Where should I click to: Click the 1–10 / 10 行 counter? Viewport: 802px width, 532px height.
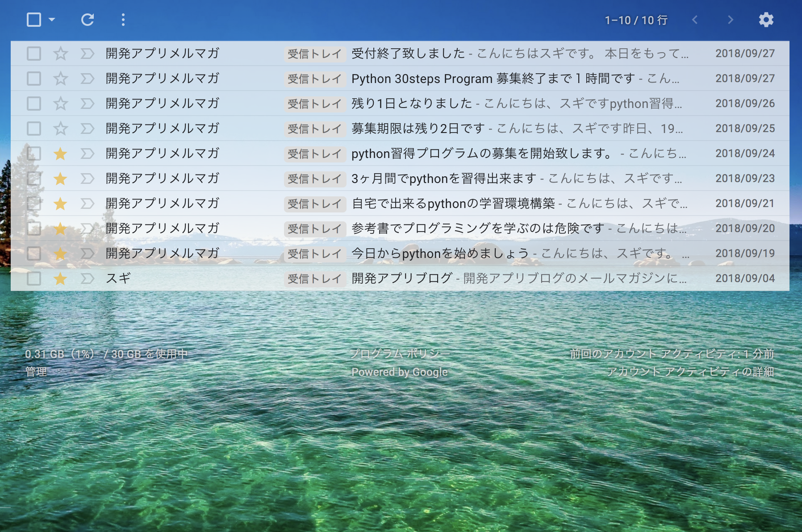[636, 20]
